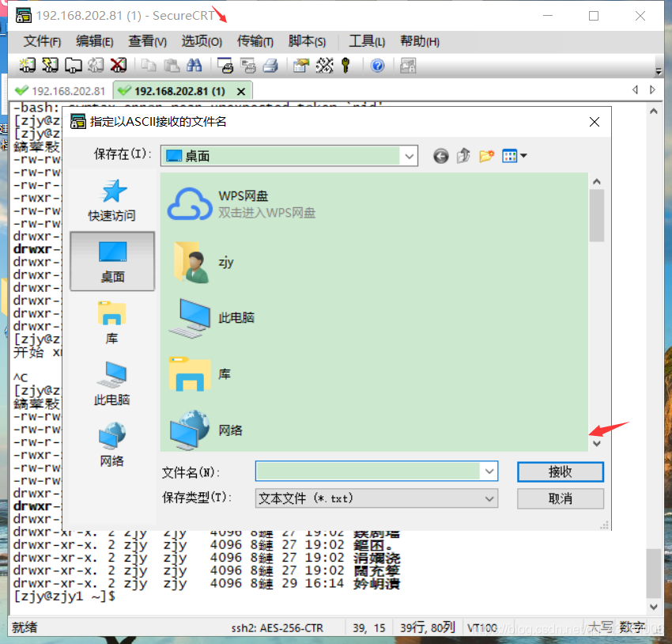
Task: Click the Find binoculars icon
Action: pyautogui.click(x=194, y=65)
